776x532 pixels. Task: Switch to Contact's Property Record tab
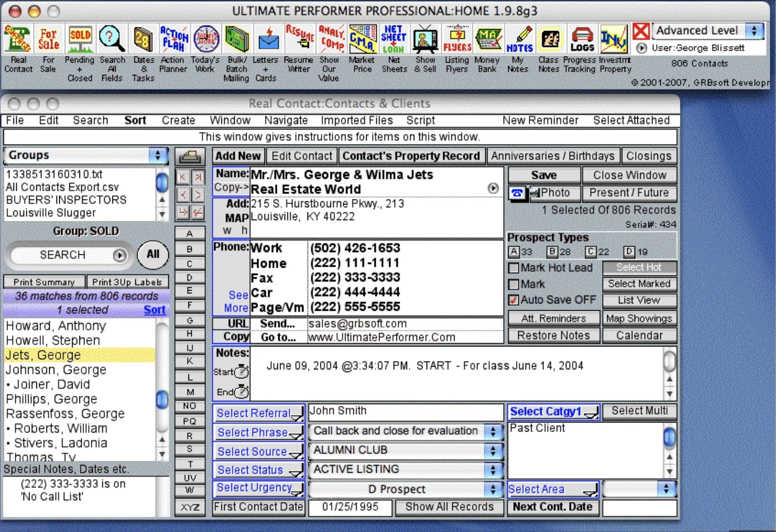pyautogui.click(x=411, y=156)
